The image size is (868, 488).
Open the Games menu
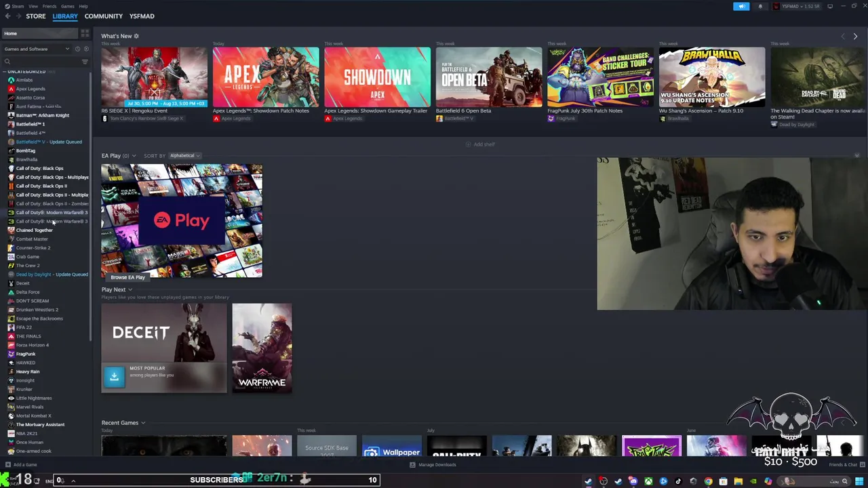point(67,6)
